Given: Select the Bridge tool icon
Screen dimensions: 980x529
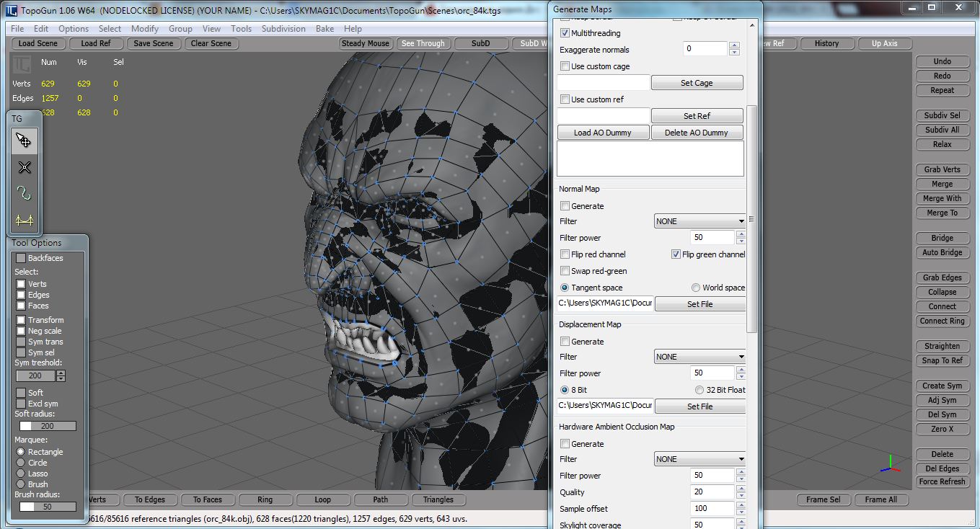Looking at the screenshot, I should (x=25, y=221).
